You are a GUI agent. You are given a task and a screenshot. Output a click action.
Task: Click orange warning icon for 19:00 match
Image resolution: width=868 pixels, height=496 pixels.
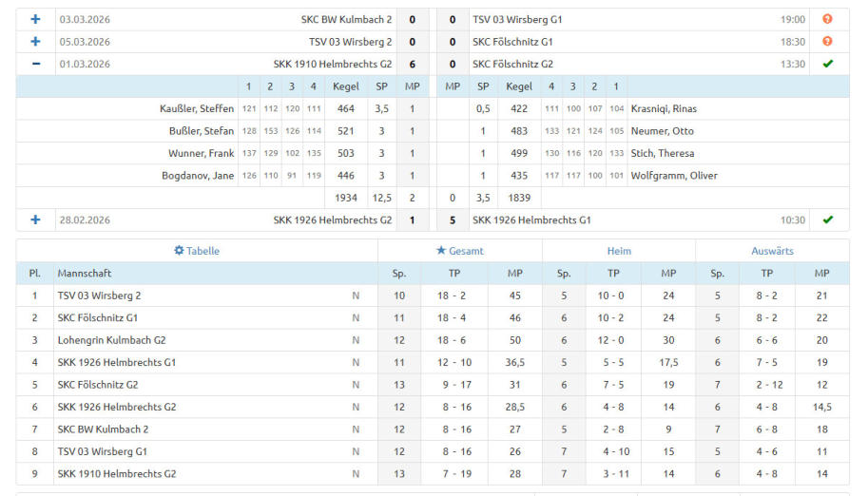pos(827,19)
